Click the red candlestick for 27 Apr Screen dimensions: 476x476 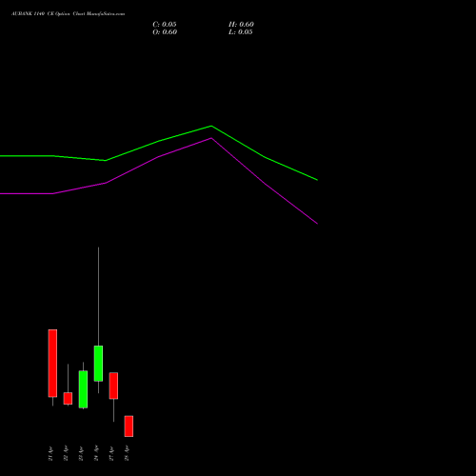click(113, 386)
